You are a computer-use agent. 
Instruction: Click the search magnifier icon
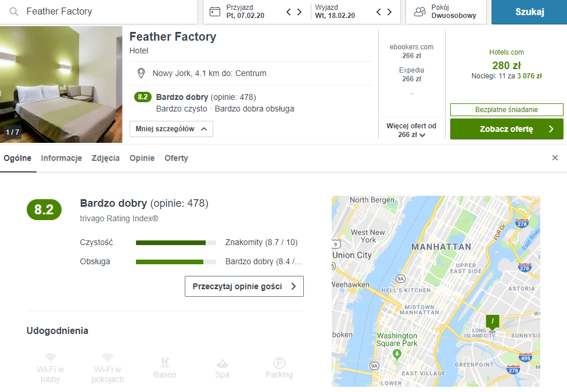(14, 12)
